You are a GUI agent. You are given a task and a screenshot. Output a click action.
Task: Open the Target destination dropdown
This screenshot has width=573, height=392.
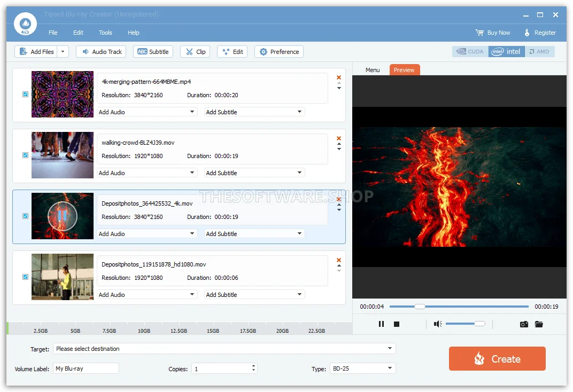tap(224, 349)
